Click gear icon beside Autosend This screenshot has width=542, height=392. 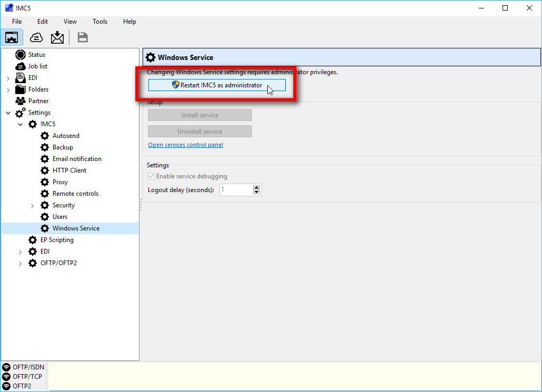45,136
